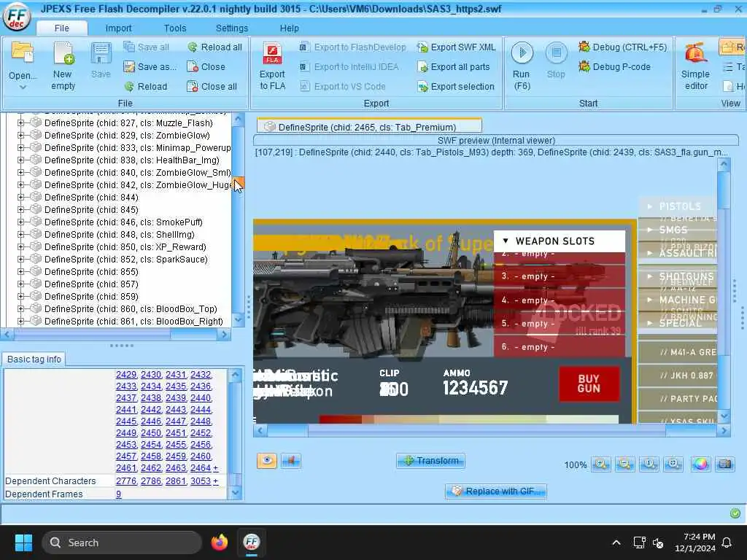The height and width of the screenshot is (560, 747).
Task: Click Export all parts
Action: coord(454,66)
